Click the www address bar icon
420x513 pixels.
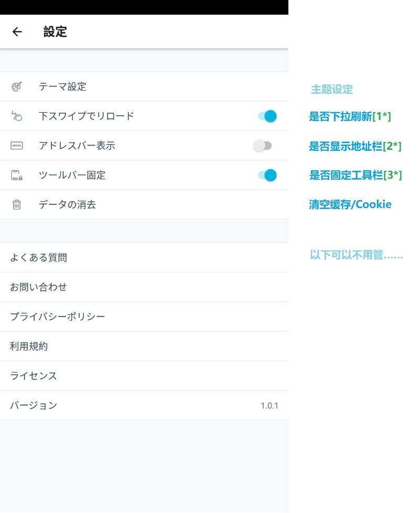tap(17, 146)
